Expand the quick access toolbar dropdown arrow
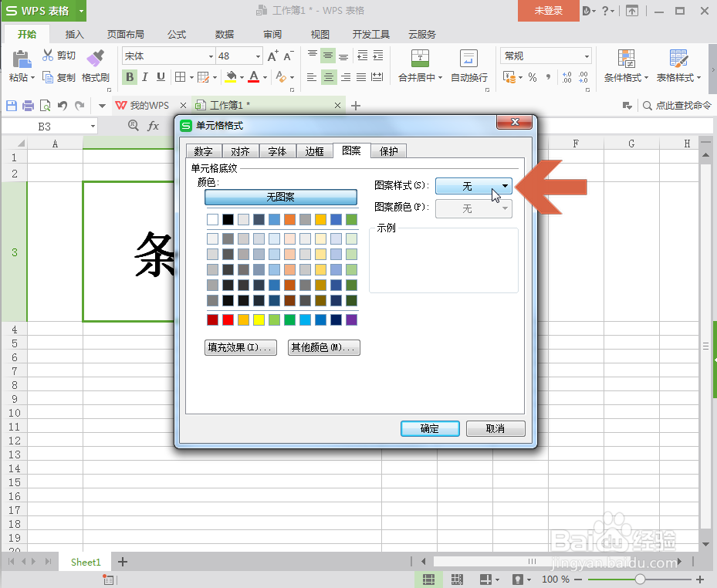Viewport: 717px width, 588px height. [x=102, y=106]
